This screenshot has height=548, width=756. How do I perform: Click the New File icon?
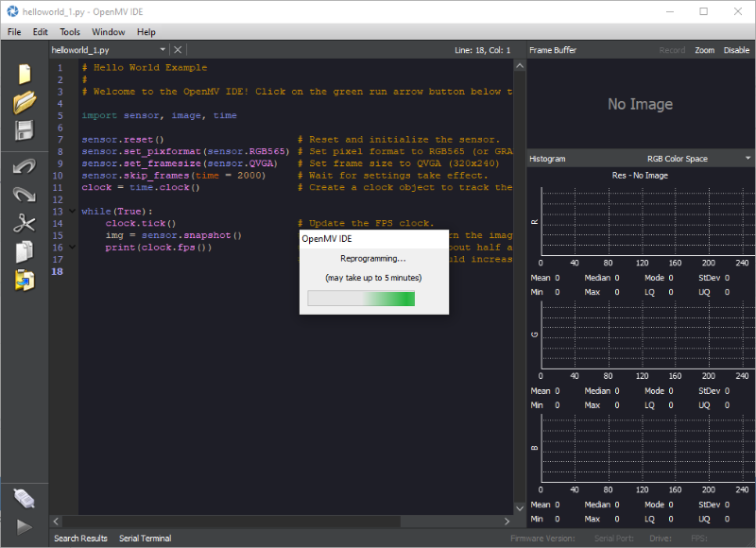(25, 75)
